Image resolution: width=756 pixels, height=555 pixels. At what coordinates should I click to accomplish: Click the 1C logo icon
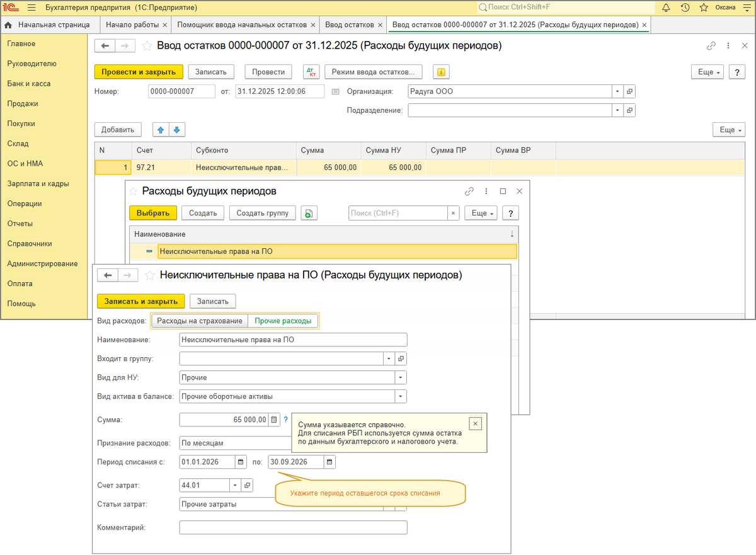[x=11, y=8]
